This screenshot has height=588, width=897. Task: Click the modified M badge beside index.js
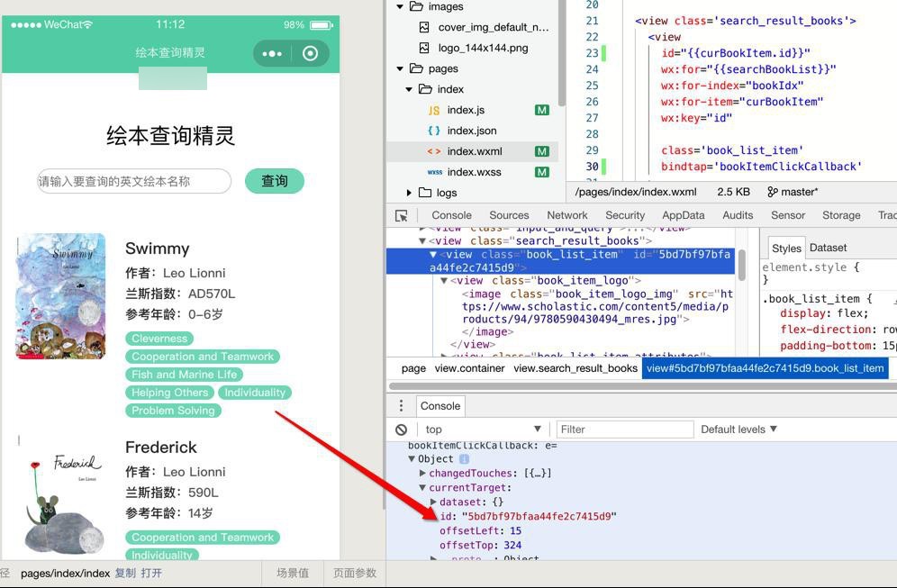tap(542, 110)
